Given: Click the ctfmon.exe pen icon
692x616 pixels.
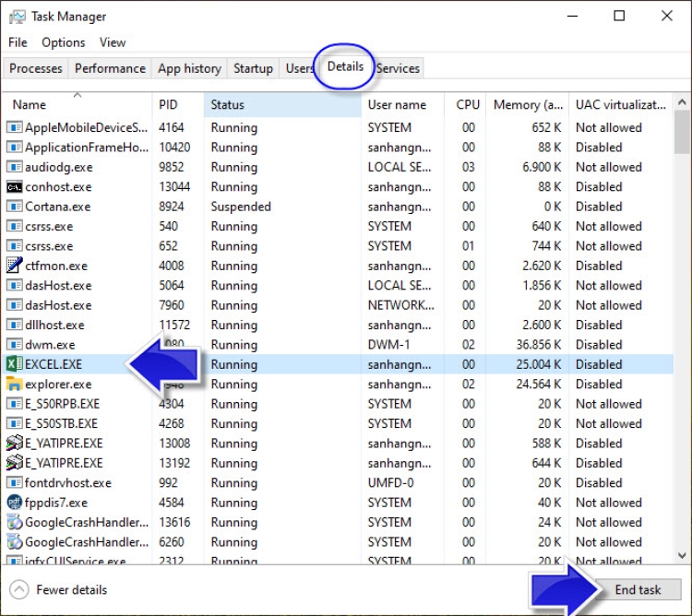Looking at the screenshot, I should coord(14,266).
